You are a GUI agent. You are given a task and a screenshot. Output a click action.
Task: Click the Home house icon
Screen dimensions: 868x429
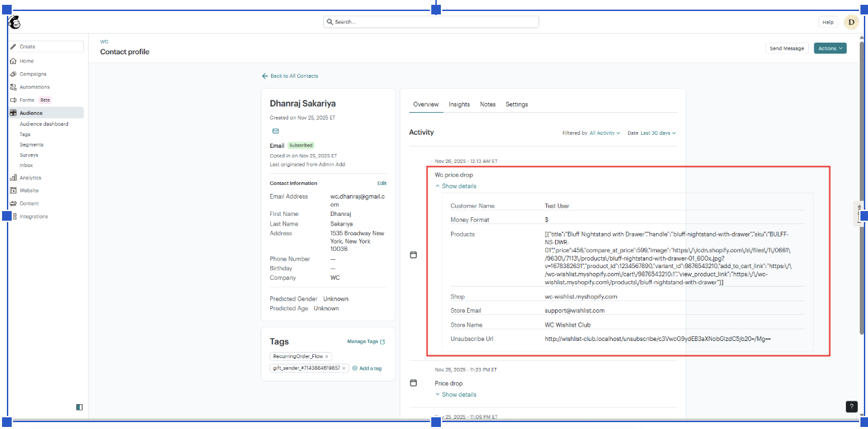click(13, 61)
